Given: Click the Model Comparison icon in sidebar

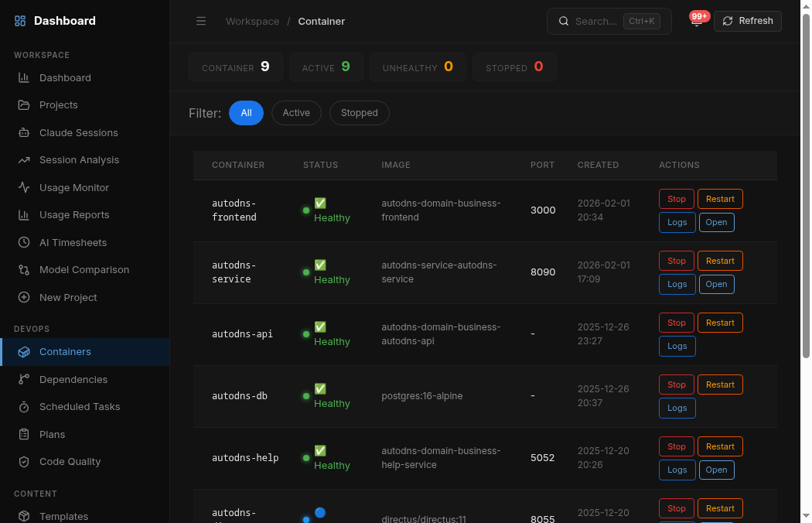Looking at the screenshot, I should pyautogui.click(x=24, y=270).
